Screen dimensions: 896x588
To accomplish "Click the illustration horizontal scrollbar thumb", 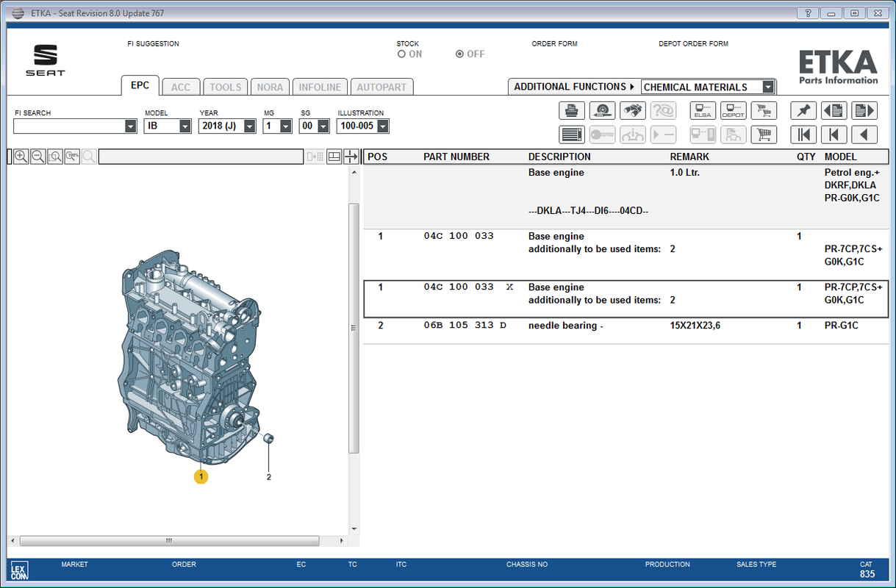I will [x=169, y=541].
